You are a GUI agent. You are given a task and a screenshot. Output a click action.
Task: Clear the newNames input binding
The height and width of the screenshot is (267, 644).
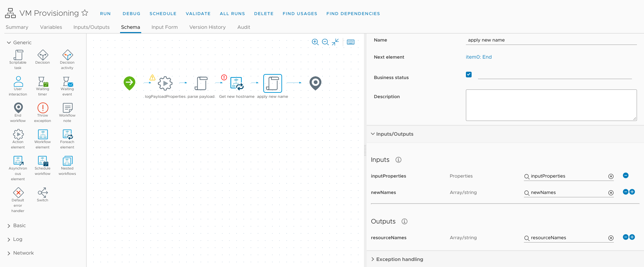click(611, 193)
